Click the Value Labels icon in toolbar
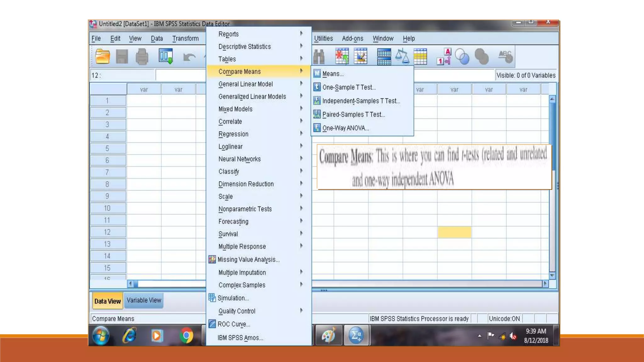The width and height of the screenshot is (644, 362). (x=444, y=57)
